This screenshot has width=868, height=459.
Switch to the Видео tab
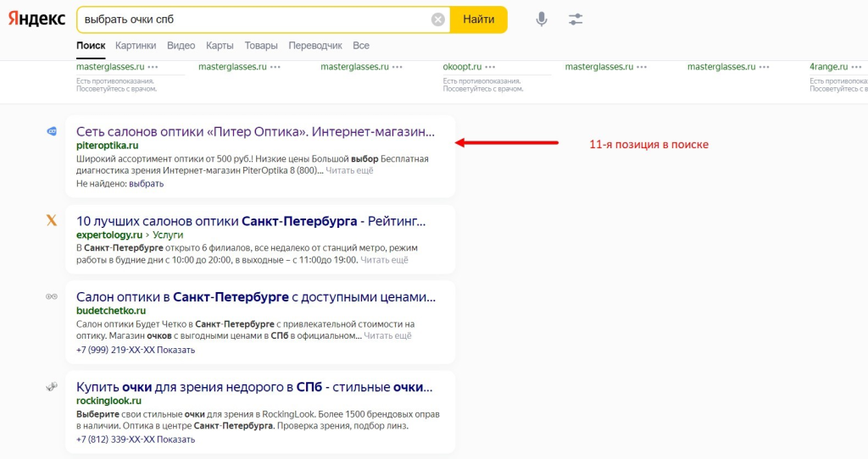pos(181,46)
